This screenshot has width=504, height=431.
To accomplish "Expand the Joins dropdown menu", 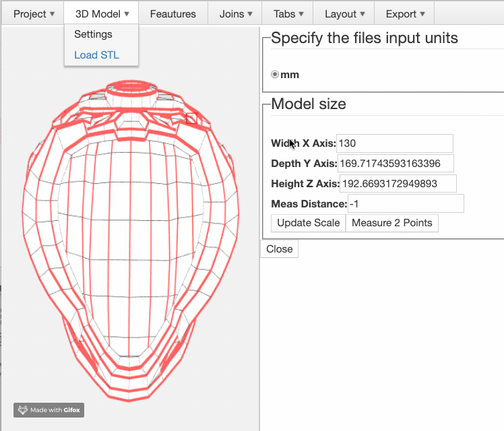I will pos(235,14).
